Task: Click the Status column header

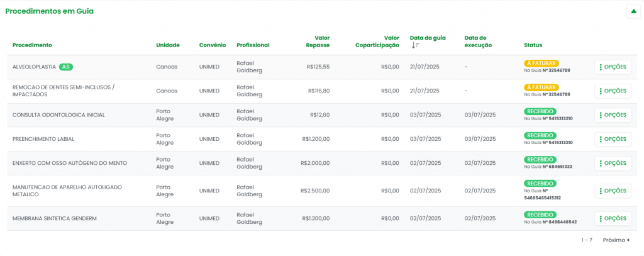Action: [533, 45]
